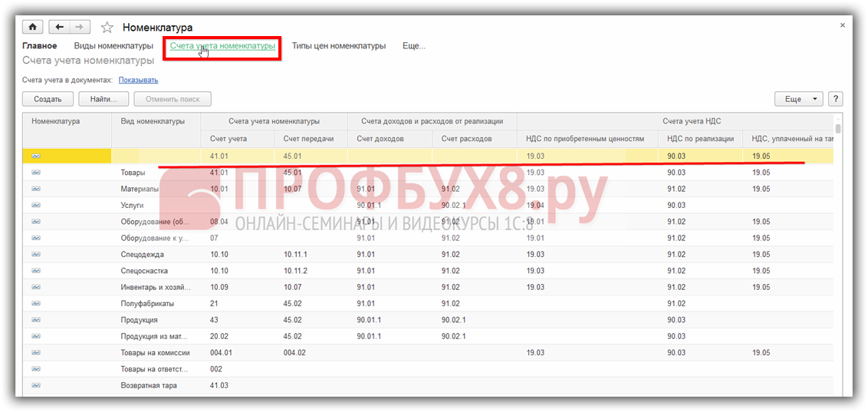Navigate back with left arrow
Screen dimensions: 868x412
[59, 27]
